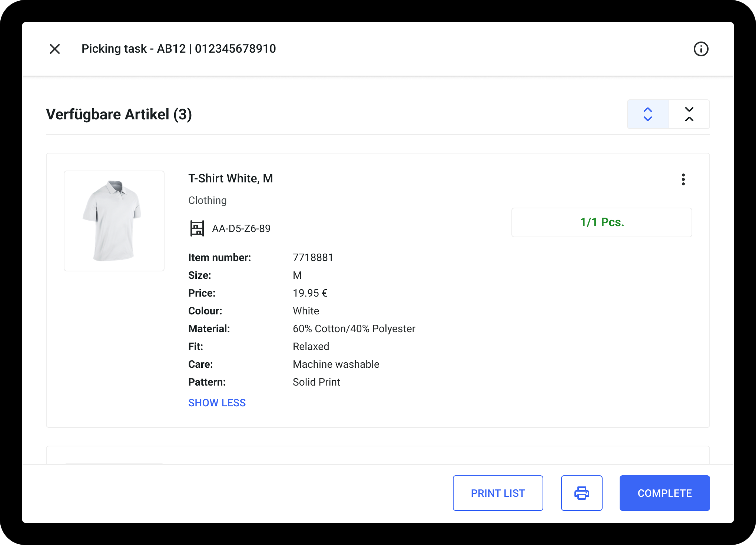Collapse details with SHOW LESS

point(217,403)
